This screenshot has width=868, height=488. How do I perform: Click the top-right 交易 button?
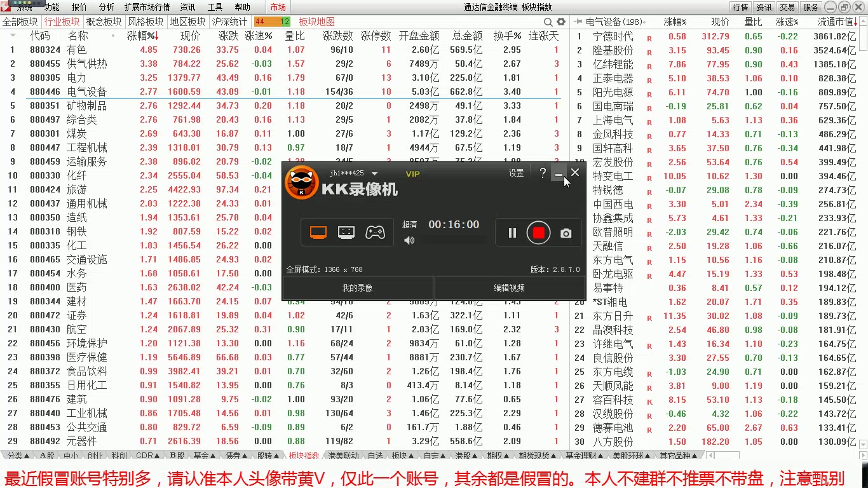tap(787, 7)
